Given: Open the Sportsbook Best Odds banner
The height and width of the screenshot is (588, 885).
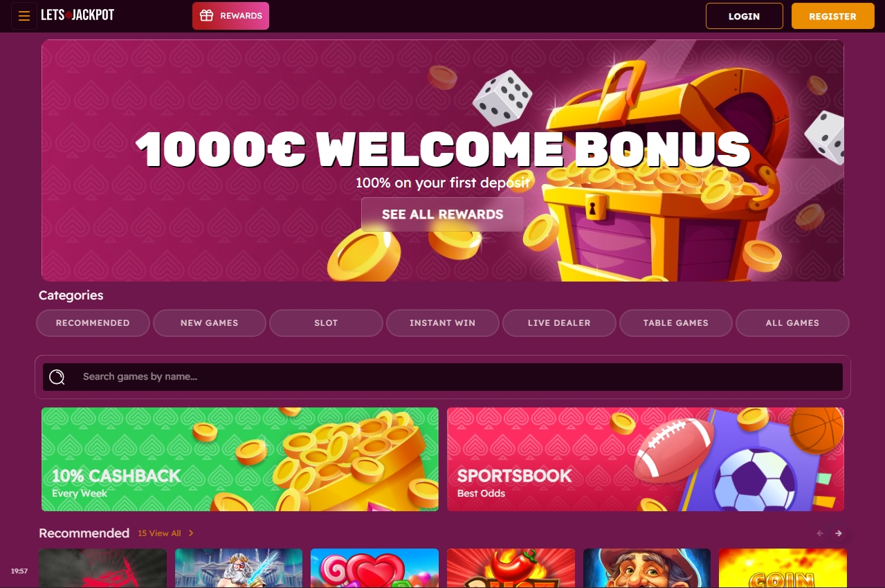Looking at the screenshot, I should click(646, 459).
